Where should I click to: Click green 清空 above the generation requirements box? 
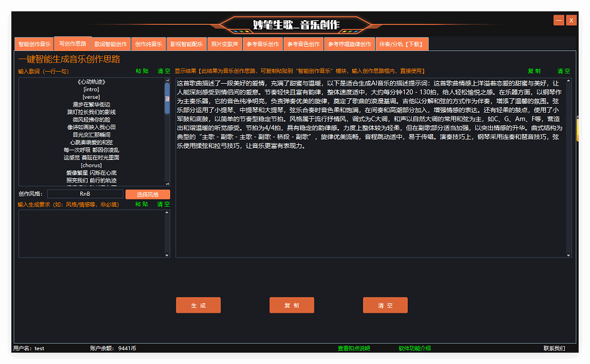coord(163,204)
